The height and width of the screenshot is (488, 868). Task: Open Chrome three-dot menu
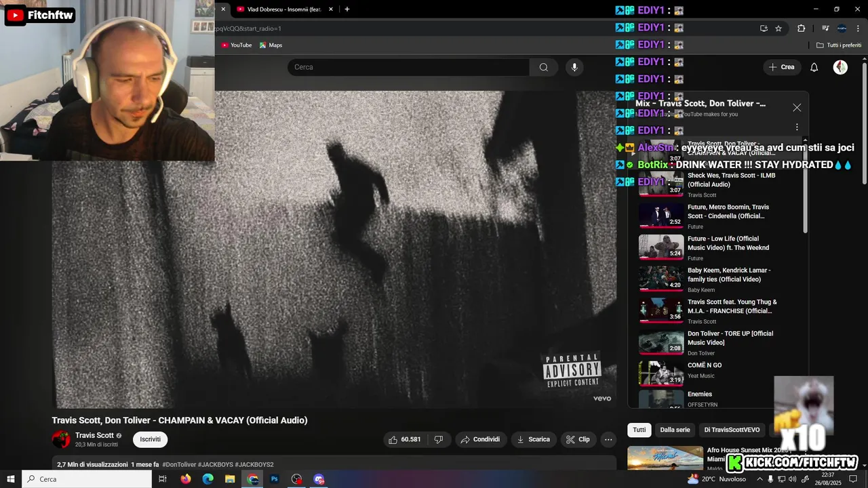[x=858, y=28]
